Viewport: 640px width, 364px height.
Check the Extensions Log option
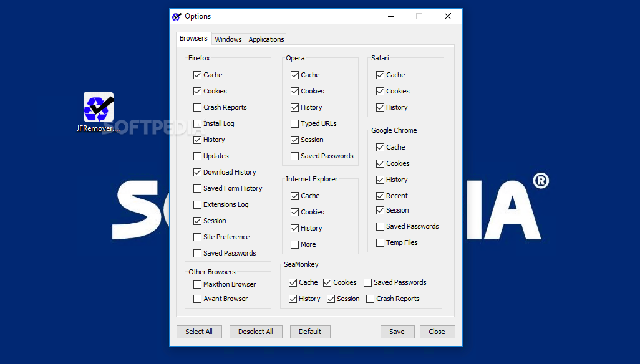[197, 204]
